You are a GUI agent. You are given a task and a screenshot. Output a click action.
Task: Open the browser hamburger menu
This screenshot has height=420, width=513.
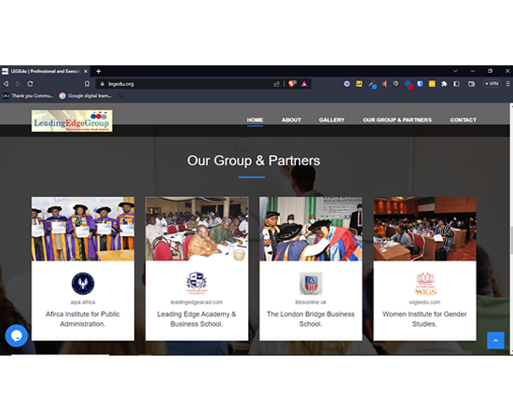pos(507,84)
